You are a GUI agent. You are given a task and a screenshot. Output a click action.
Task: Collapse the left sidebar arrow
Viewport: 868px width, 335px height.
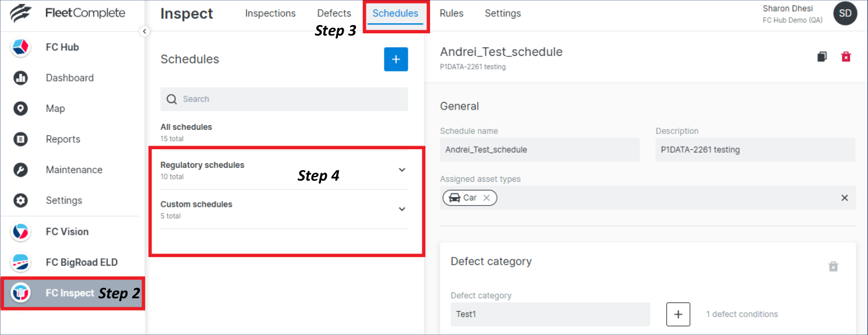click(x=144, y=31)
